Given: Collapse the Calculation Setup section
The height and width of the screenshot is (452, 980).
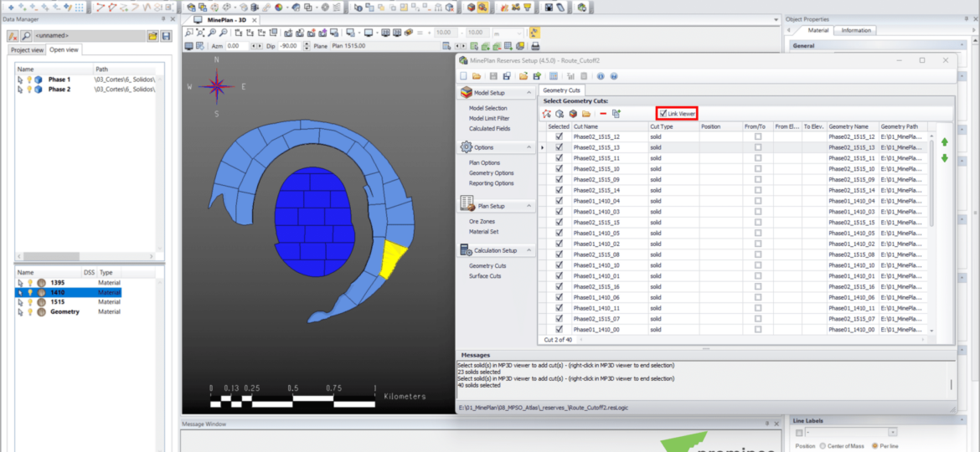Looking at the screenshot, I should [x=530, y=250].
